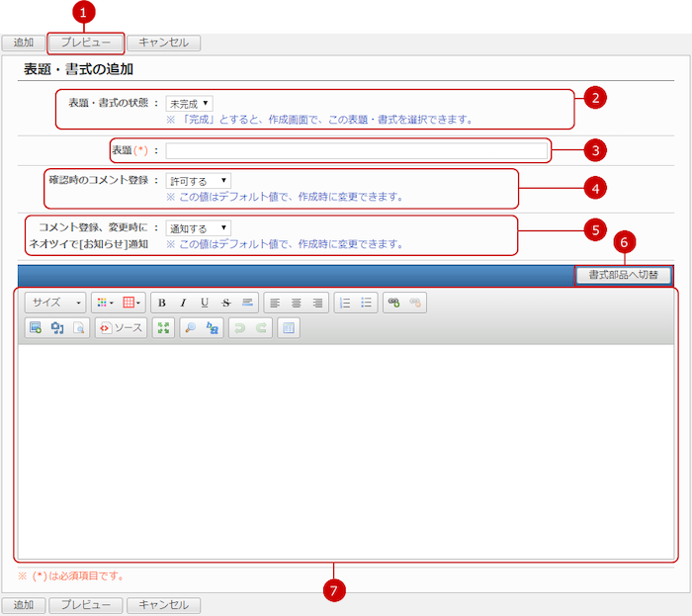Open the 通知する notification dropdown
Viewport: 692px width, 616px height.
click(x=198, y=228)
